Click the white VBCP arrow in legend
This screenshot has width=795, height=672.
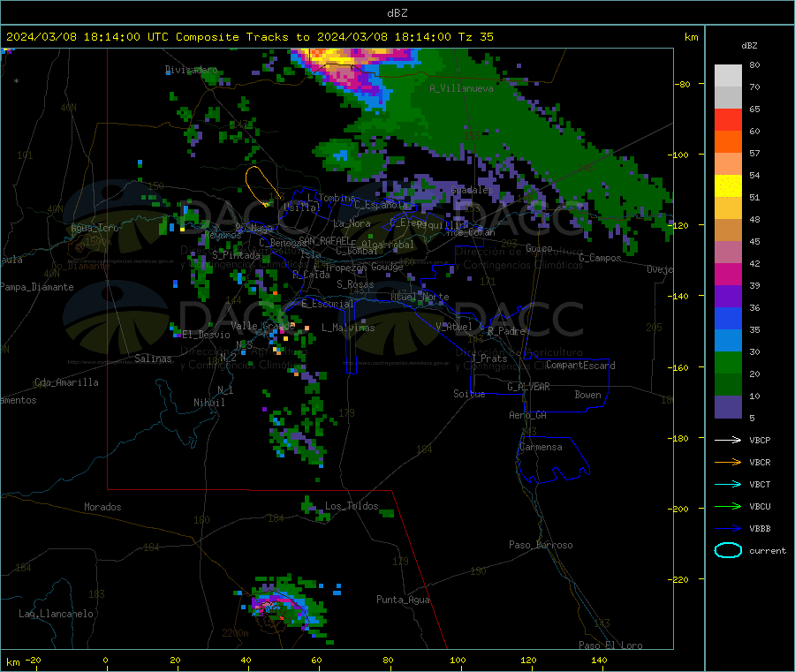tap(728, 440)
